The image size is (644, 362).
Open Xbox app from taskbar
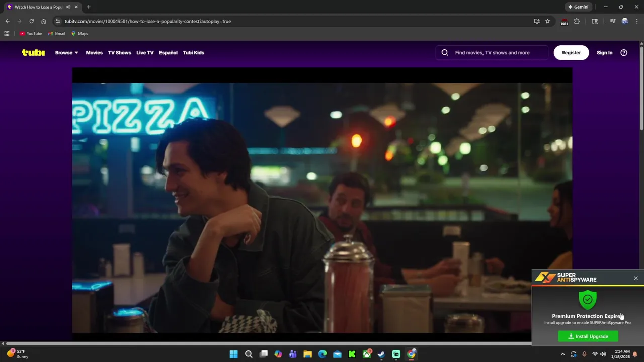tap(367, 354)
